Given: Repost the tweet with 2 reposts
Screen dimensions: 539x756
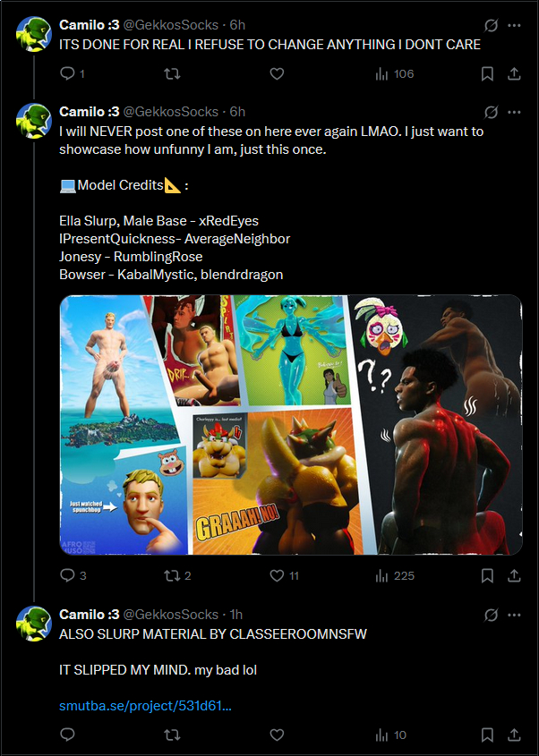Looking at the screenshot, I should click(x=177, y=575).
